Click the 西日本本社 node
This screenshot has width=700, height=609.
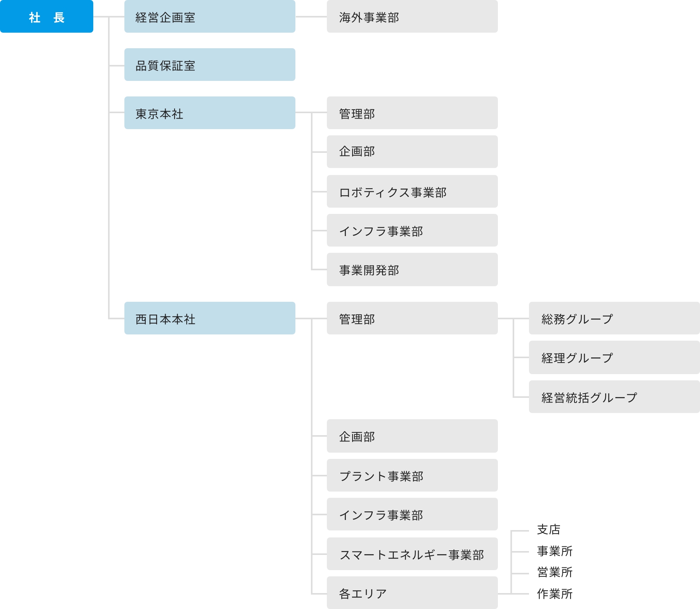click(x=209, y=318)
